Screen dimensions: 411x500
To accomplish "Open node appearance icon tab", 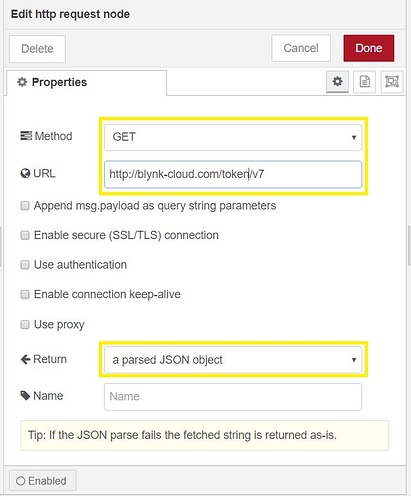I will click(x=392, y=82).
